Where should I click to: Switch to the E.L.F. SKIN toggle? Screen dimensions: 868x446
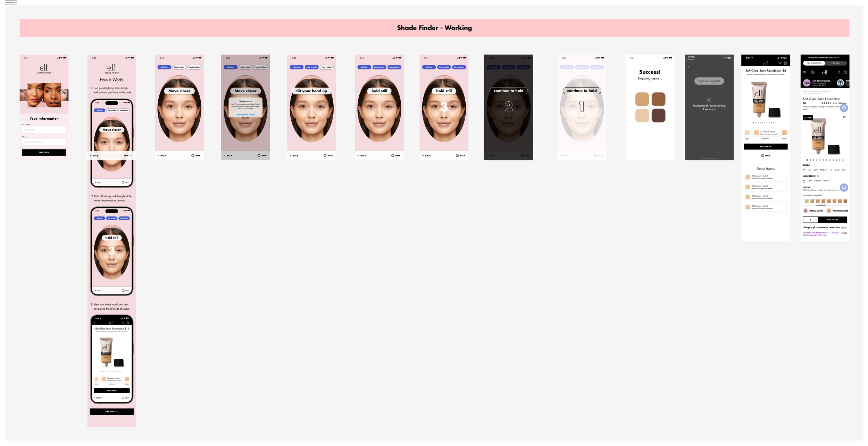click(x=836, y=63)
